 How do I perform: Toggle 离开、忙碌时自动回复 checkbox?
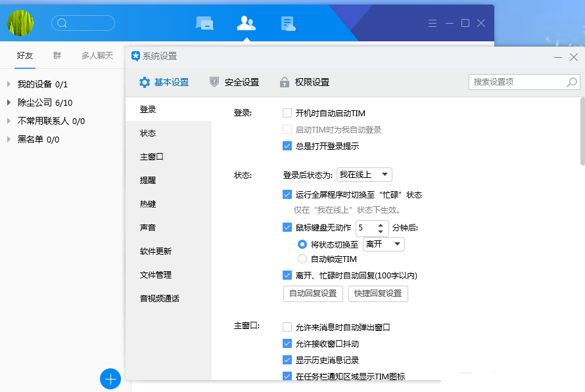287,275
